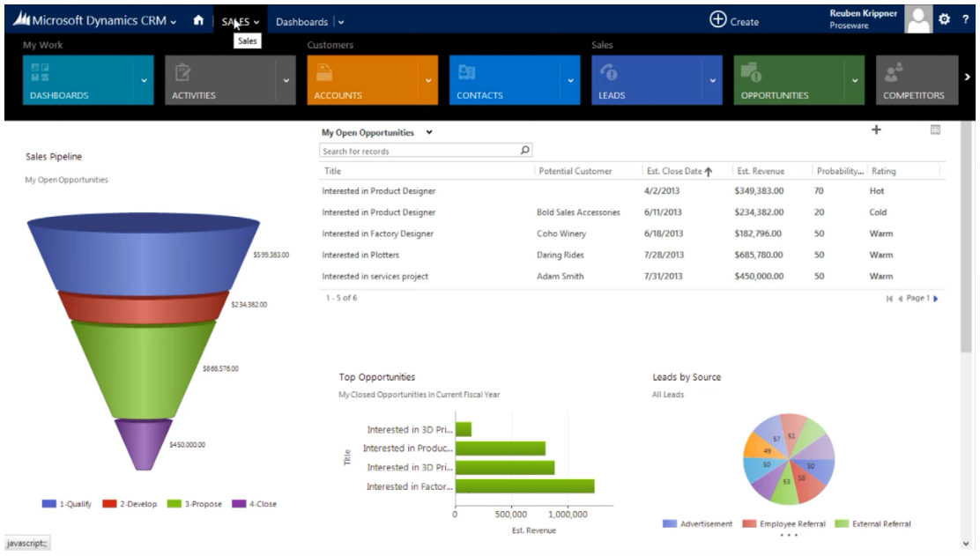Image resolution: width=980 pixels, height=556 pixels.
Task: Open the Interested in Plotters opportunity
Action: click(360, 255)
